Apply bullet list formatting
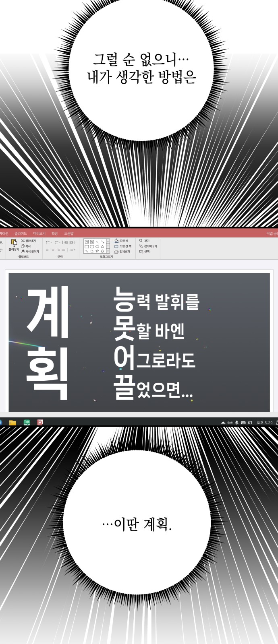Viewport: 278px width, 644px height. (x=48, y=242)
